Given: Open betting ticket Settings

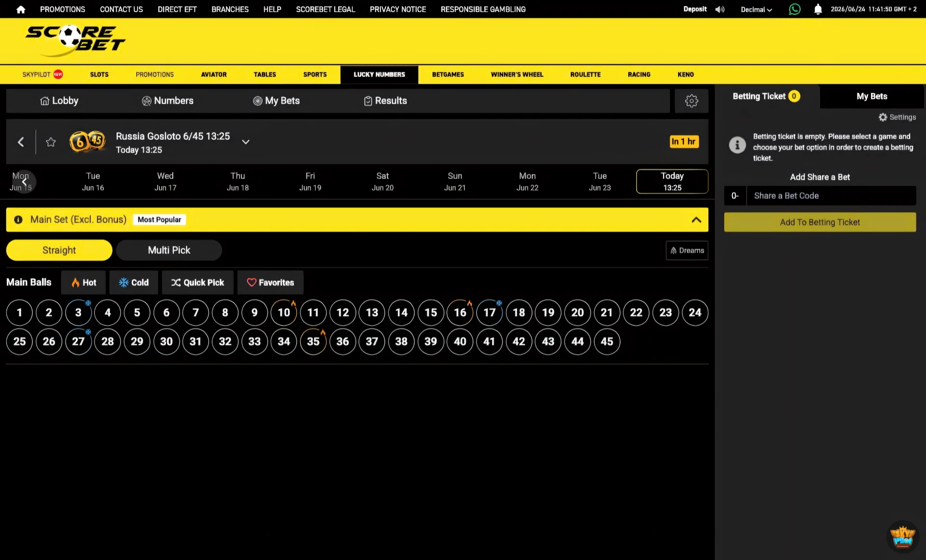Looking at the screenshot, I should coord(897,117).
